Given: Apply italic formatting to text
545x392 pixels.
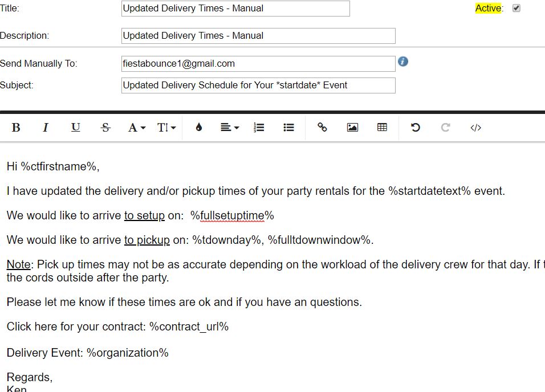Looking at the screenshot, I should click(x=46, y=128).
